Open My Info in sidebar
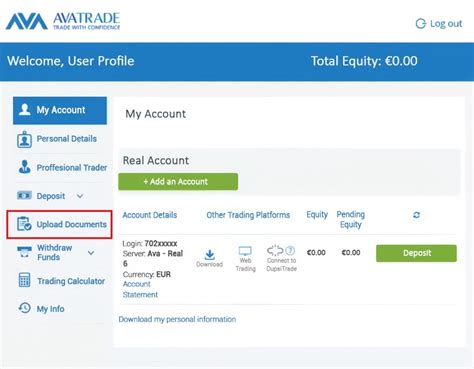This screenshot has height=369, width=474. coord(41,309)
